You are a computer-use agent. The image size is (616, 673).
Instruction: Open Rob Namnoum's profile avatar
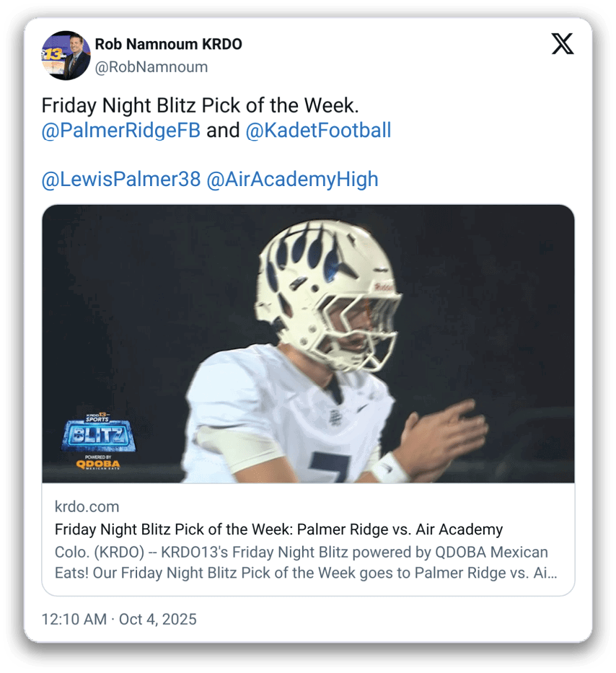[66, 56]
